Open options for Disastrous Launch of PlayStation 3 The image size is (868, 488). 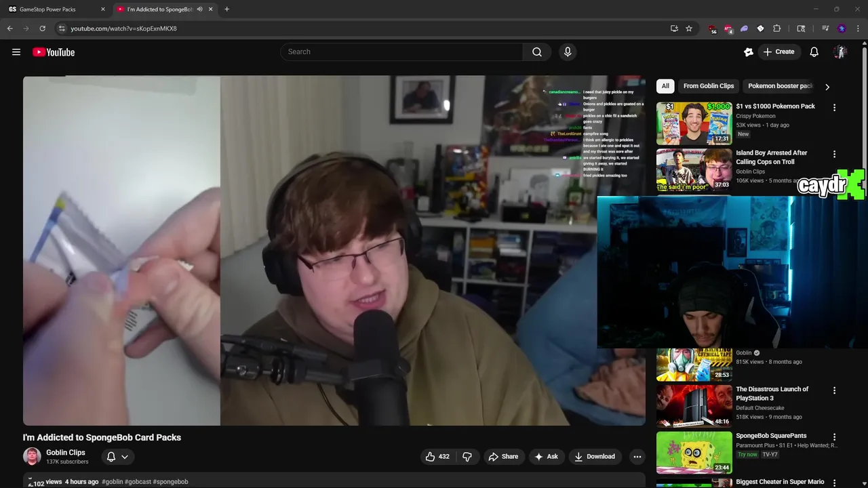pos(835,390)
